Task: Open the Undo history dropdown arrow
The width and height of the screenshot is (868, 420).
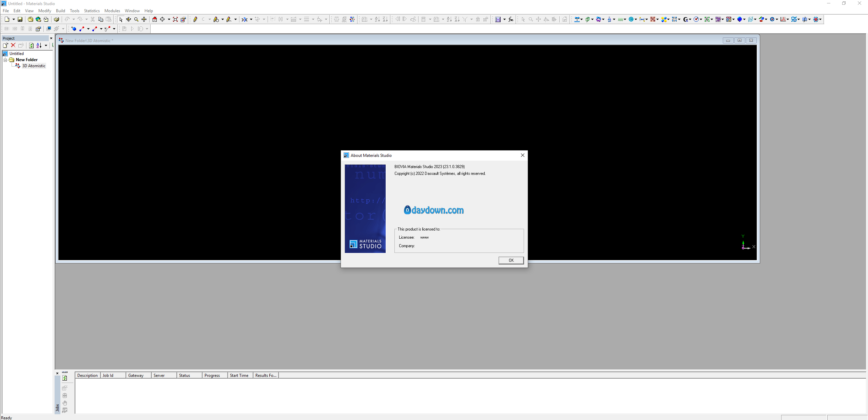Action: (x=74, y=19)
